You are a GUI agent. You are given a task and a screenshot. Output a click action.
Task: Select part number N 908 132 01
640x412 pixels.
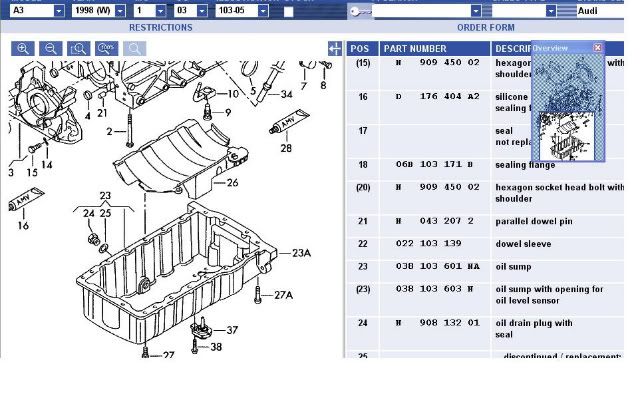click(x=437, y=323)
